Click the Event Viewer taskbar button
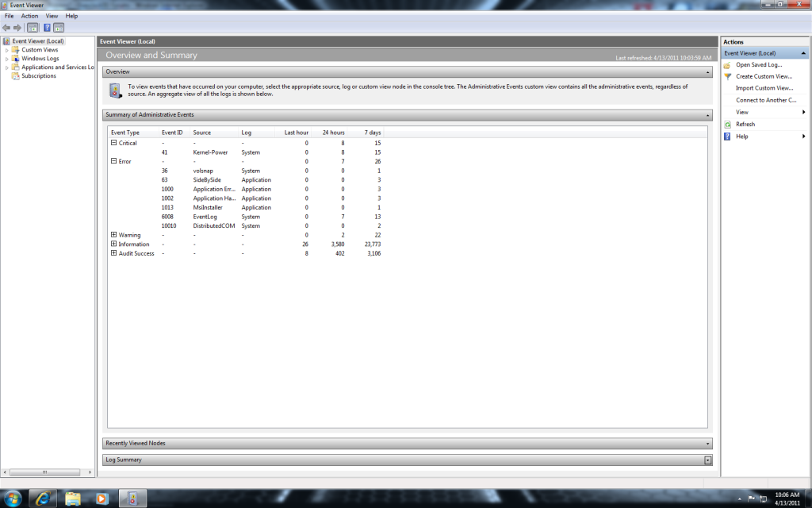 pos(133,498)
